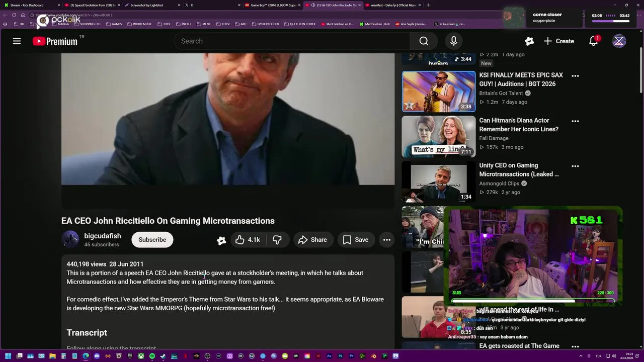Open Unity CEO on Gaming Microtransactions title
Viewport: 644px width, 362px height.
click(x=519, y=169)
